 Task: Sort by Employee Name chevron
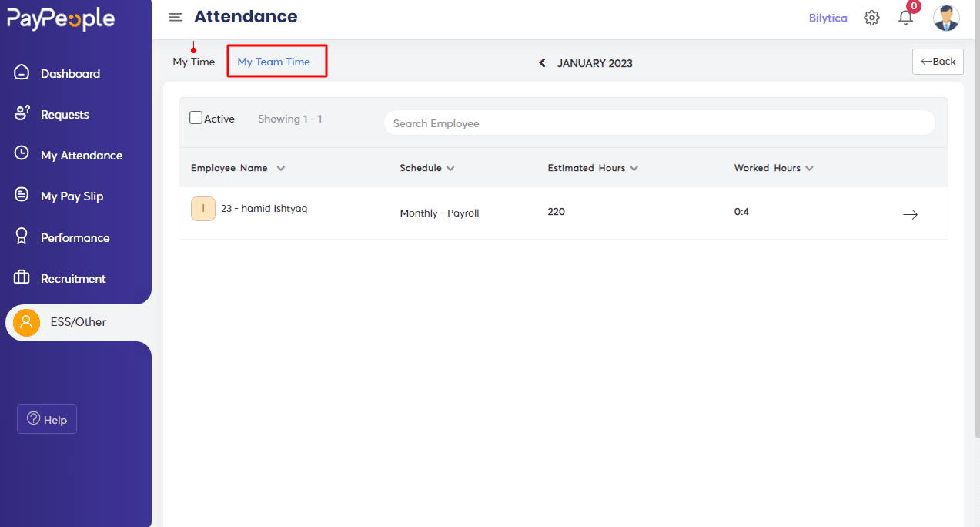tap(281, 168)
